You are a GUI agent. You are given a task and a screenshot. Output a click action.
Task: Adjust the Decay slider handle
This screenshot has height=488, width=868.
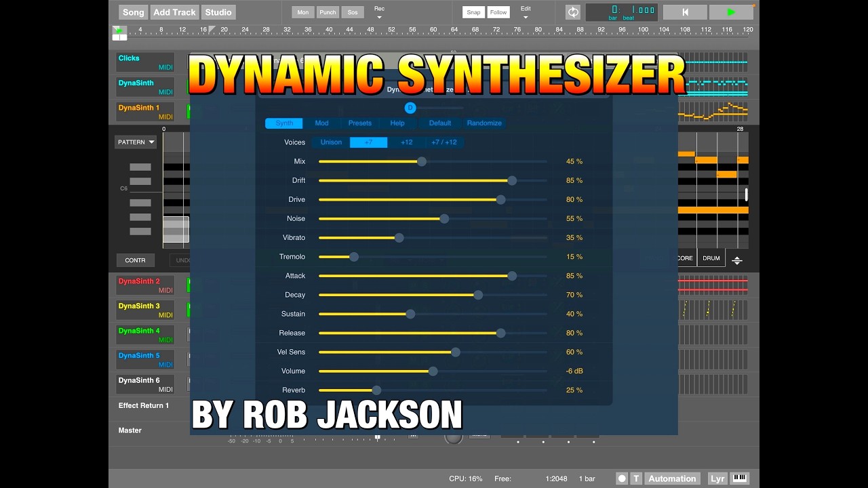478,295
